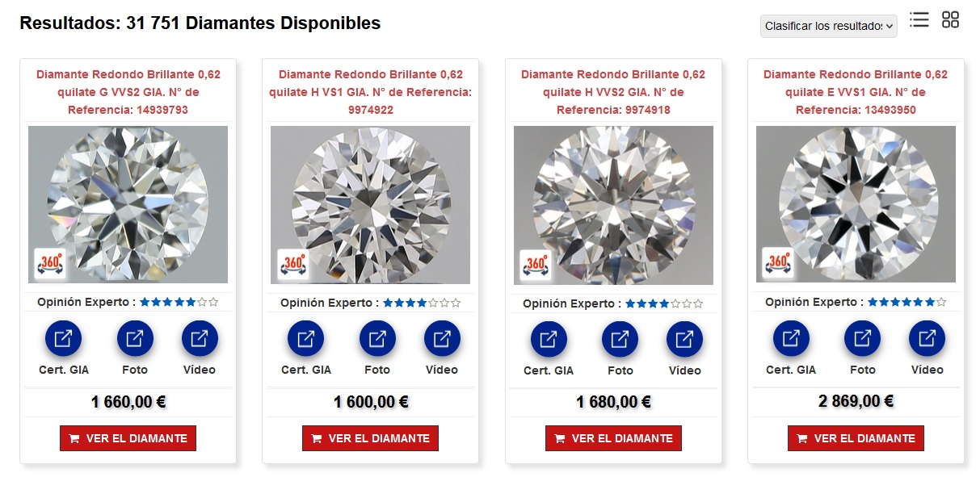The image size is (980, 477).
Task: Open Foto icon for diamond 9974918
Action: point(620,338)
